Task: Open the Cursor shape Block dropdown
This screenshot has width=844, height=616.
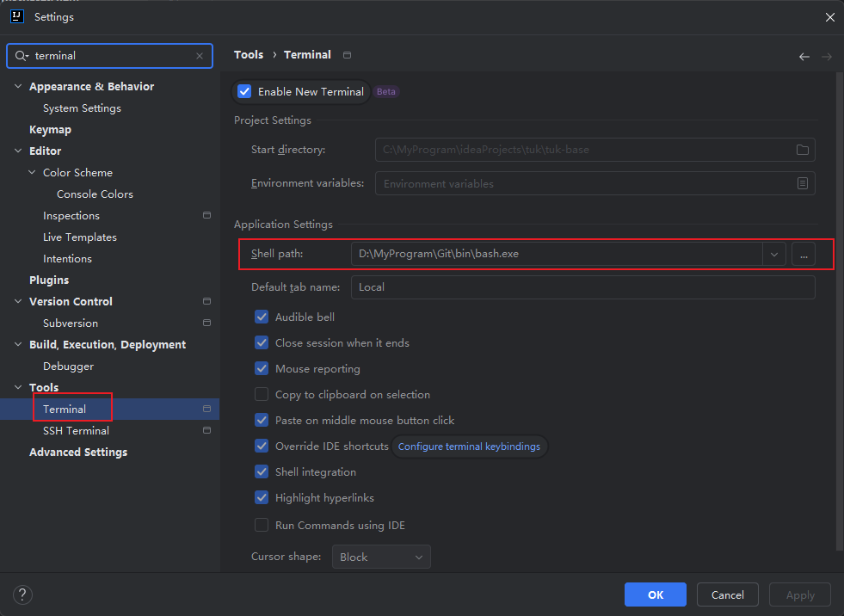Action: click(x=381, y=557)
